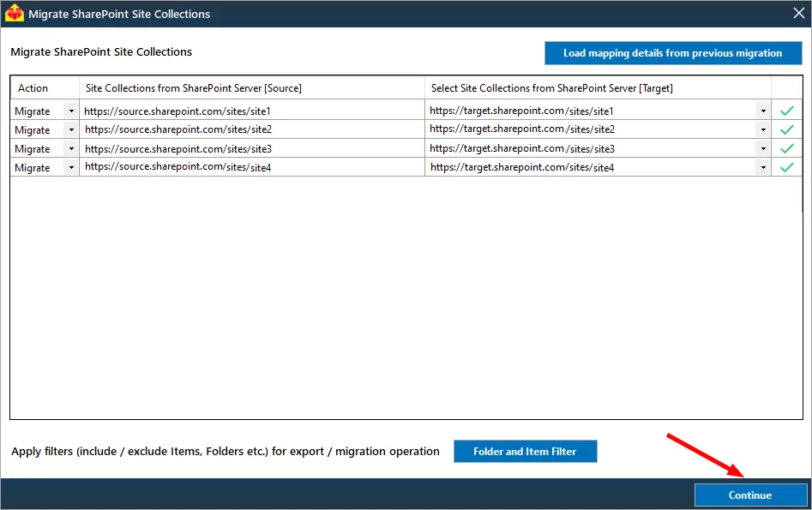Click Migrate text in site3 row
Image resolution: width=812 pixels, height=510 pixels.
(x=32, y=149)
